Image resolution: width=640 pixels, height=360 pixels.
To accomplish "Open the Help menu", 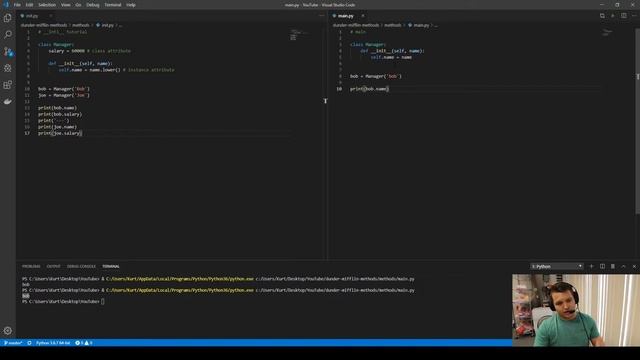I will [131, 5].
